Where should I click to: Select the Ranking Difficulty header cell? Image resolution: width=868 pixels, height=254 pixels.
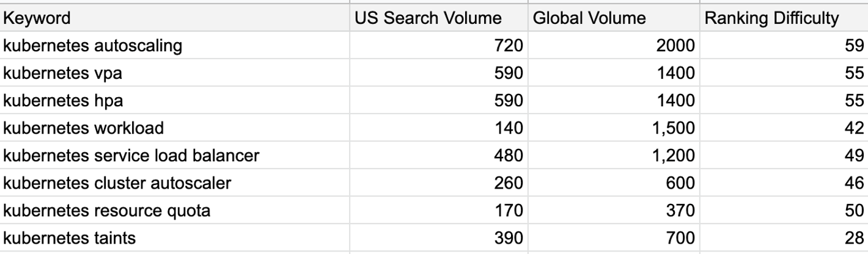tap(784, 18)
